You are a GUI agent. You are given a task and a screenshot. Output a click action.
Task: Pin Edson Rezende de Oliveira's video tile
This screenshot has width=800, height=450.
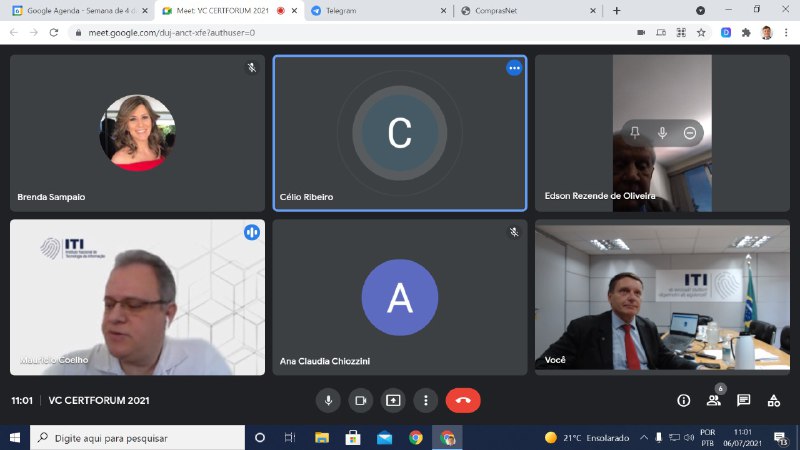tap(635, 133)
